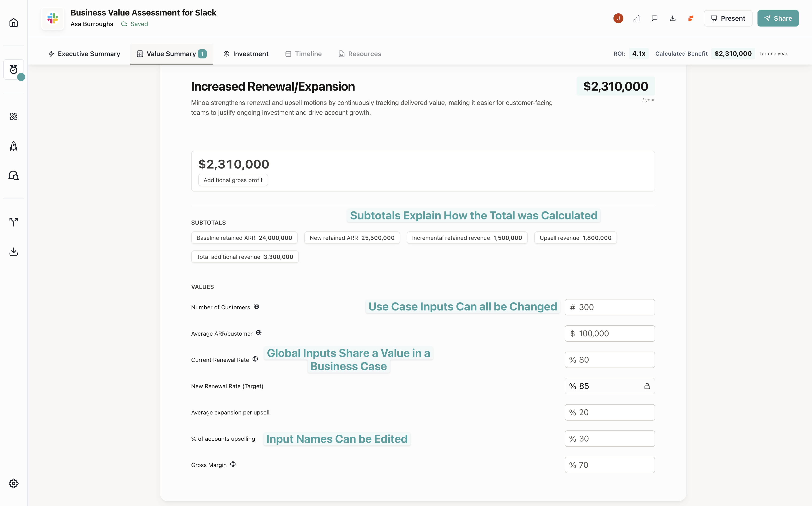The height and width of the screenshot is (506, 812).
Task: Click the download icon in top header
Action: [x=672, y=18]
